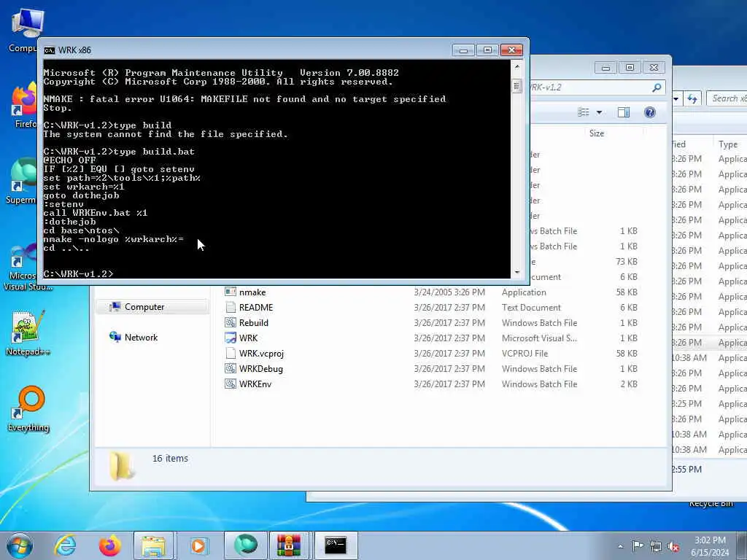Select the file name WRK.vcproj
Screen dimensions: 747x560
click(x=261, y=354)
